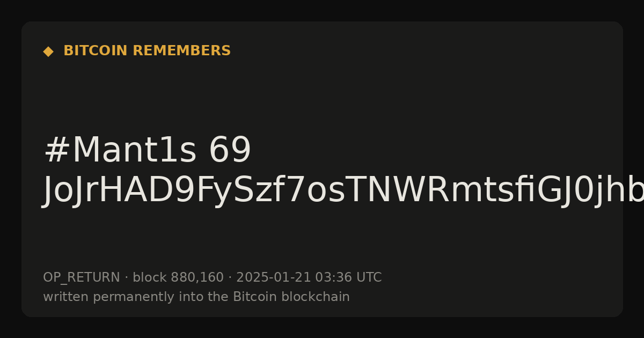Image resolution: width=644 pixels, height=338 pixels.
Task: Select the UTC timezone label
Action: [369, 278]
